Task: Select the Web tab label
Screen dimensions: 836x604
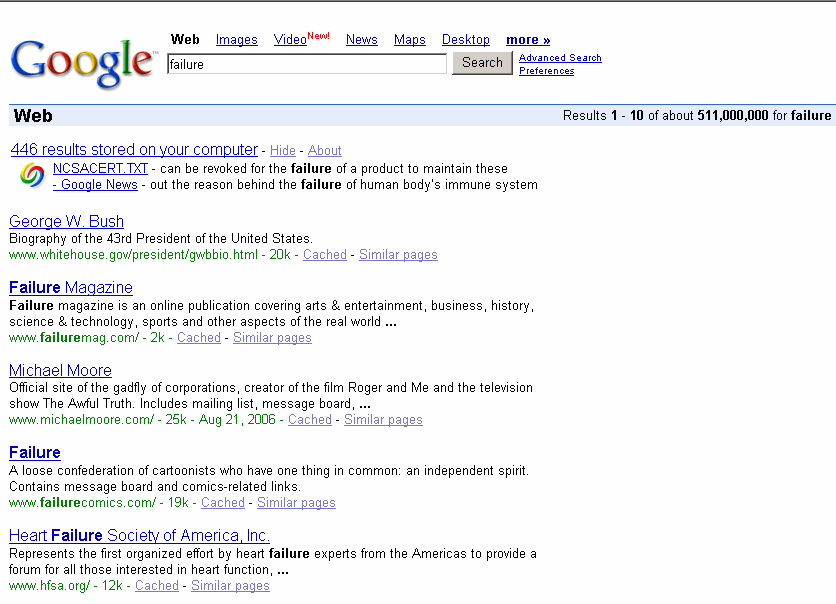Action: click(185, 39)
